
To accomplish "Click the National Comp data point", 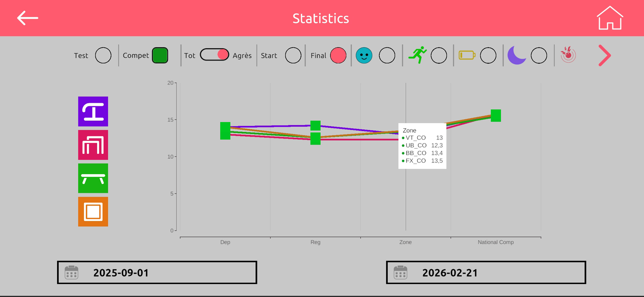I will click(496, 116).
